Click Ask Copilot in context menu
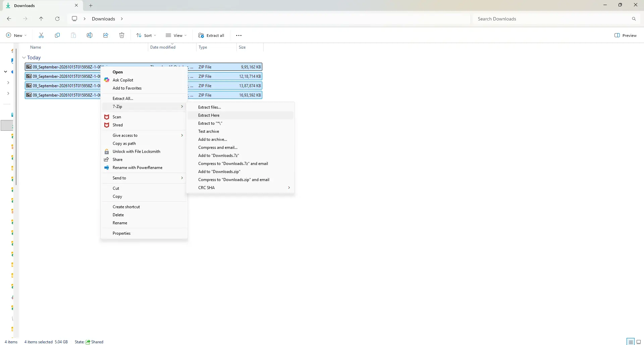This screenshot has height=345, width=644. coord(144,80)
